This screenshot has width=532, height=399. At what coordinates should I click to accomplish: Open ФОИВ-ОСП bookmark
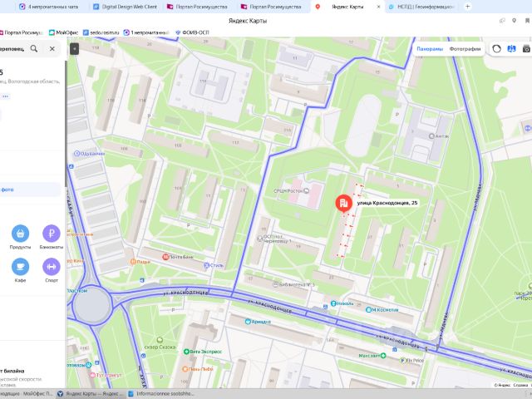point(192,32)
